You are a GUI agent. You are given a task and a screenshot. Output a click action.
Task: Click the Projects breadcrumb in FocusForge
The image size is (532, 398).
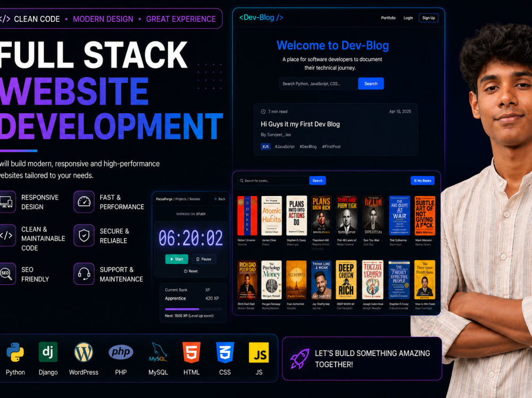(x=181, y=199)
